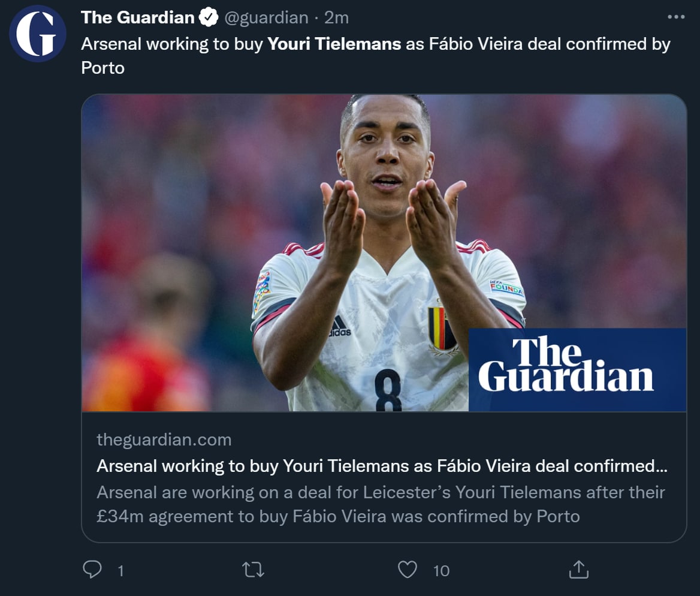Click the card description mentioning £34m agreement
Screen dimensions: 700x596
coord(381,504)
